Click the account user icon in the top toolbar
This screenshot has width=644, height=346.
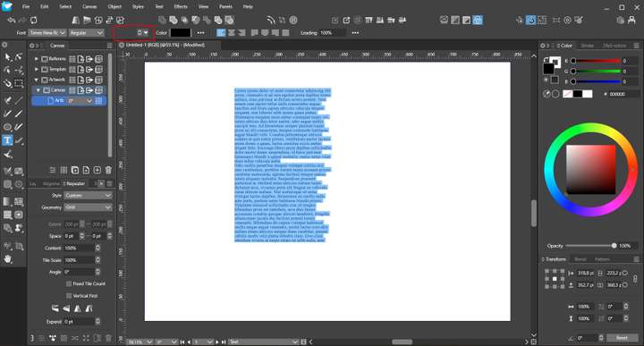[631, 20]
